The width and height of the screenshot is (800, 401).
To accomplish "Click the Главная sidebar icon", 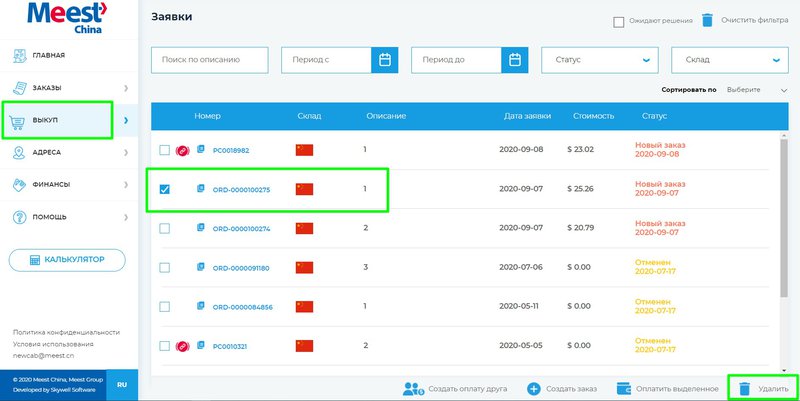I will click(19, 56).
